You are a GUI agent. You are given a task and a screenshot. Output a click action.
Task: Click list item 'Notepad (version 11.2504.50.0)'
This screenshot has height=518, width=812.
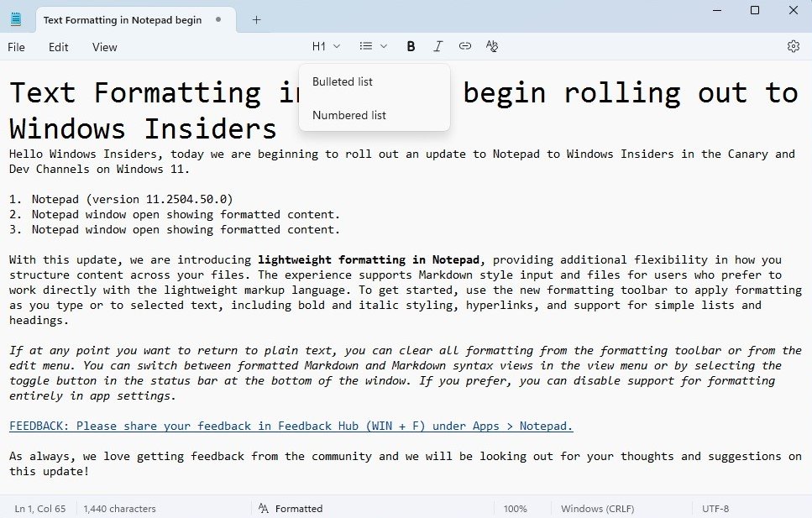point(132,200)
